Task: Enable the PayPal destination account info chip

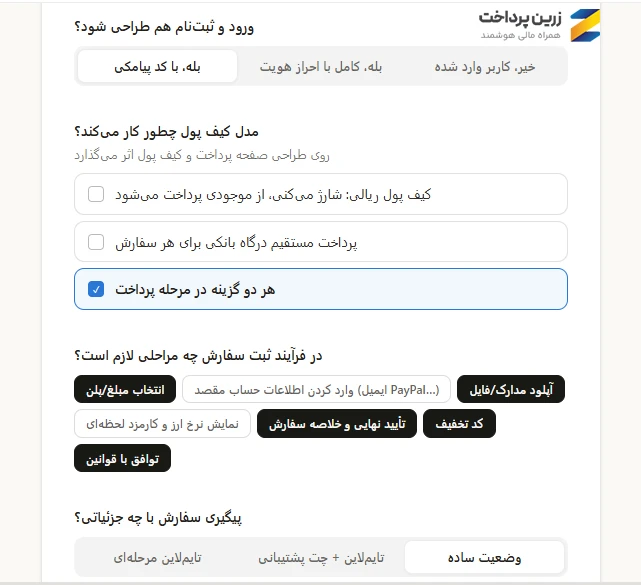Action: coord(316,389)
